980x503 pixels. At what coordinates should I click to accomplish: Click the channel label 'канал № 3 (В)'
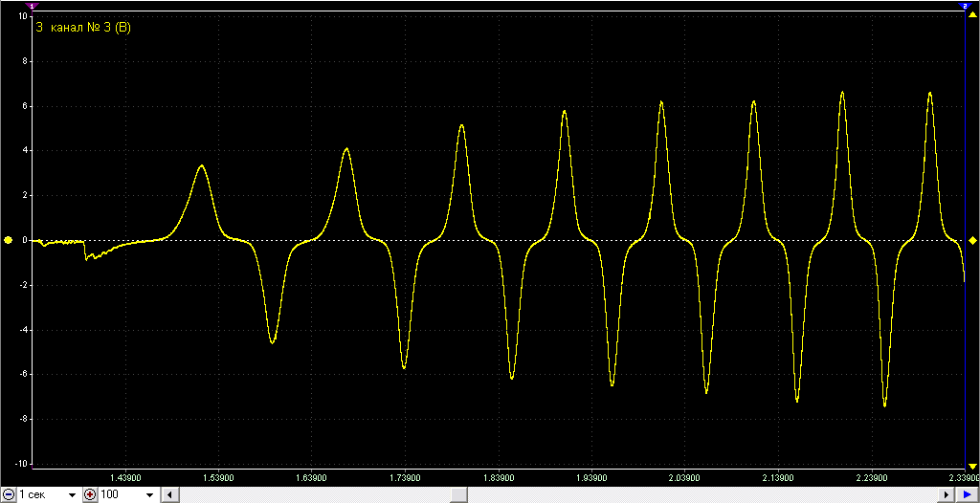point(89,28)
